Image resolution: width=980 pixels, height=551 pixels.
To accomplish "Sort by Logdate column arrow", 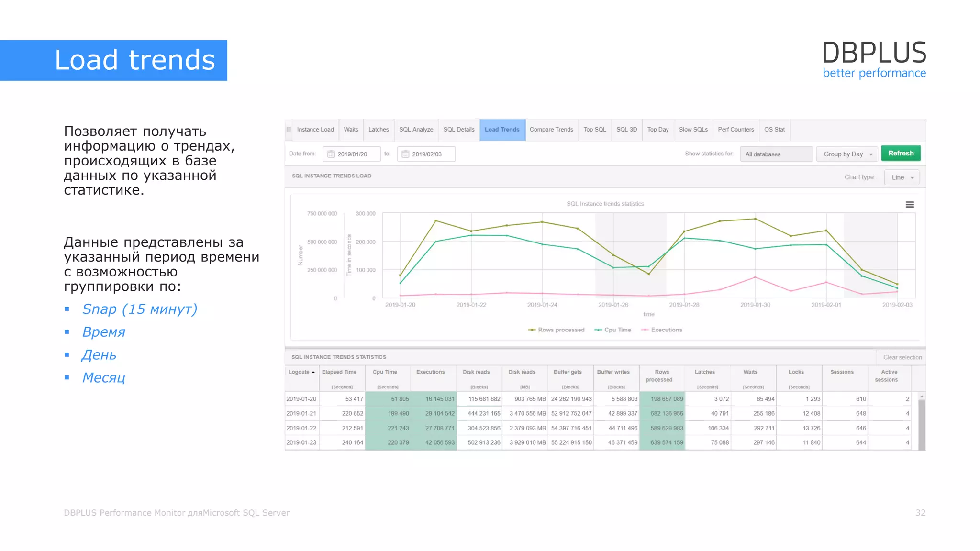I will 313,372.
